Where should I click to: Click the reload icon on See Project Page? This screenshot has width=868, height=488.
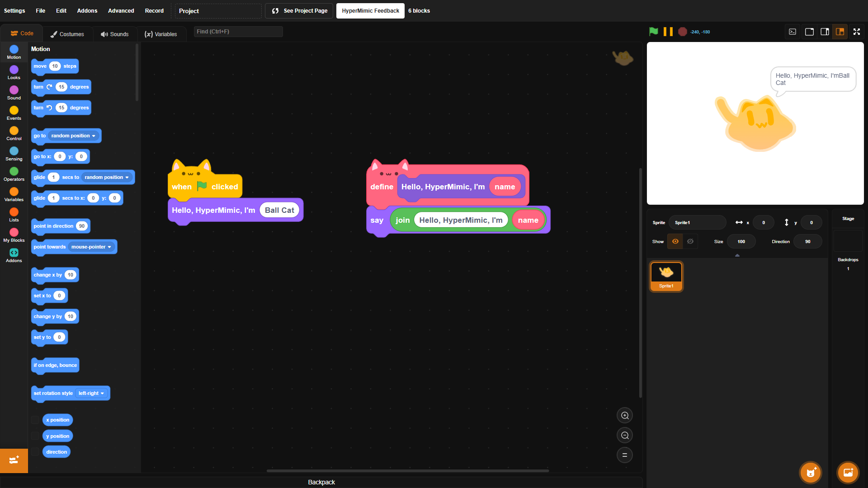(x=275, y=11)
